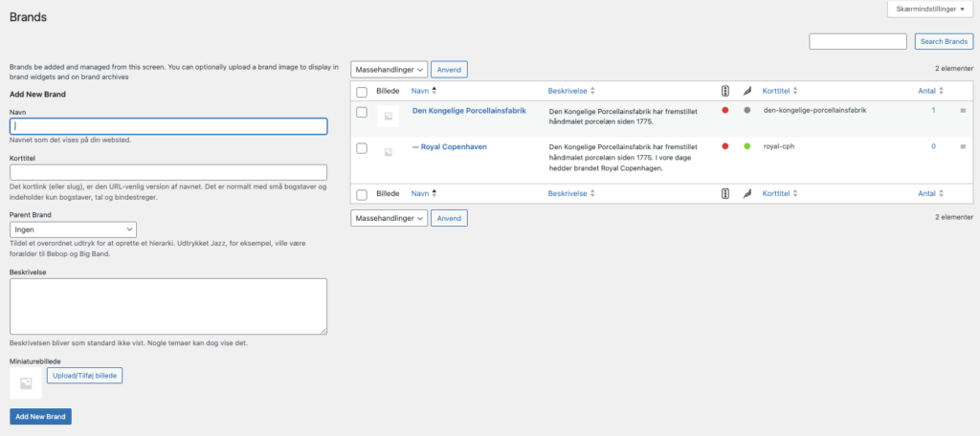Open count link 1 for Den Kongelige Porcellainsfabrik
Viewport: 980px width, 436px height.
(x=934, y=111)
